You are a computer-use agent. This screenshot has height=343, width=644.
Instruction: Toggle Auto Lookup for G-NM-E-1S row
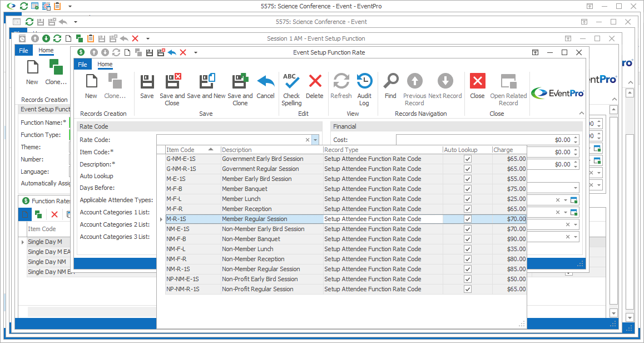467,159
